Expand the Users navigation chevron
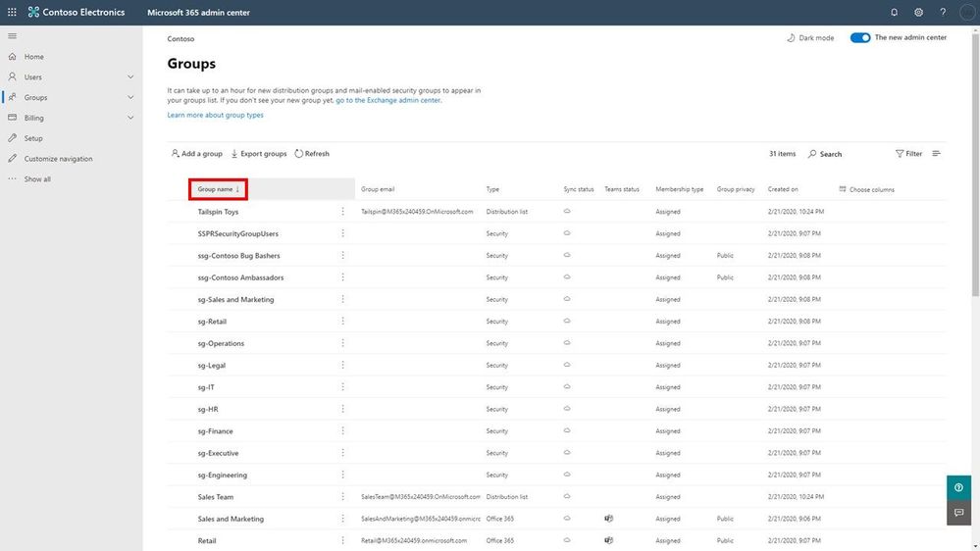The image size is (980, 551). point(130,76)
